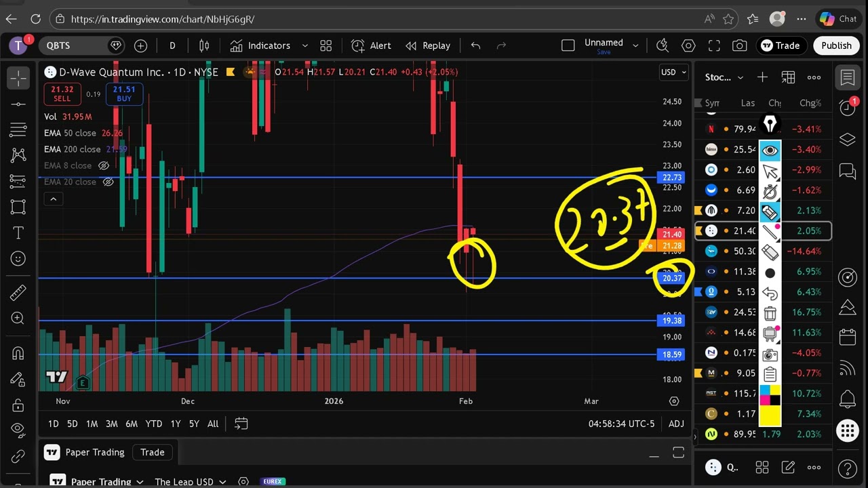The width and height of the screenshot is (868, 488).
Task: Select the 1D time range
Action: point(53,424)
